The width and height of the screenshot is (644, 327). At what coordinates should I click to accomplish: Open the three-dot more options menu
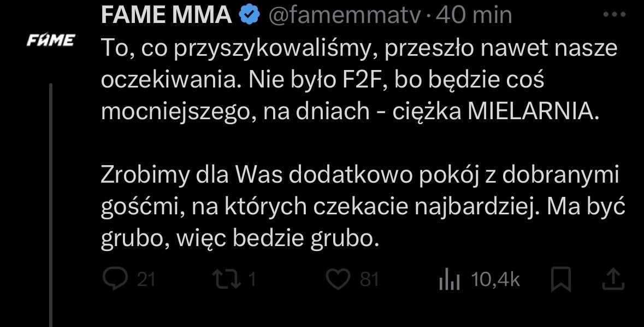click(612, 15)
